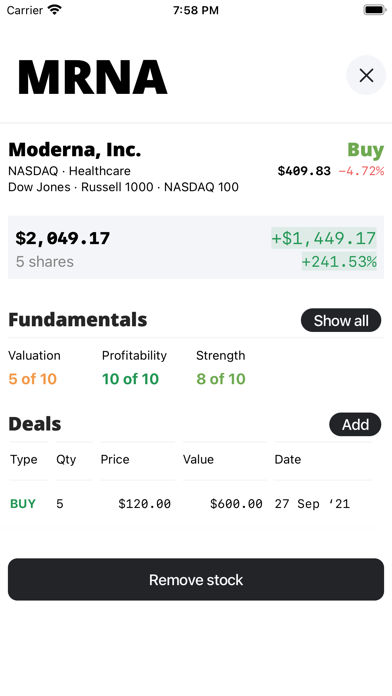The height and width of the screenshot is (696, 392).
Task: Remove stock from portfolio
Action: point(196,579)
